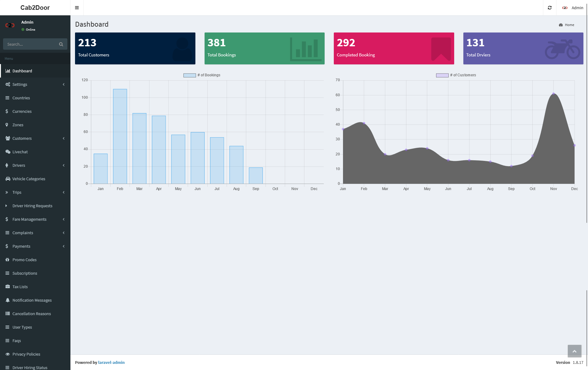Click the Payments dollar icon

pyautogui.click(x=7, y=246)
